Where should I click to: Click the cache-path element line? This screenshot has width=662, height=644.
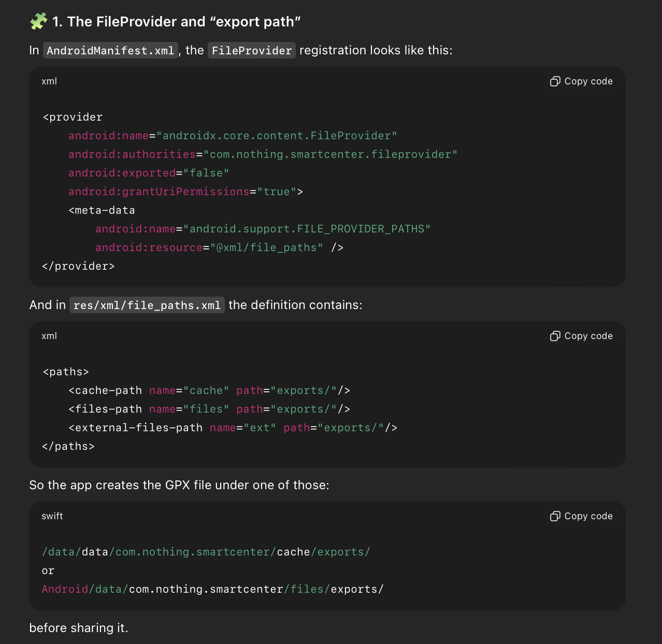click(209, 390)
